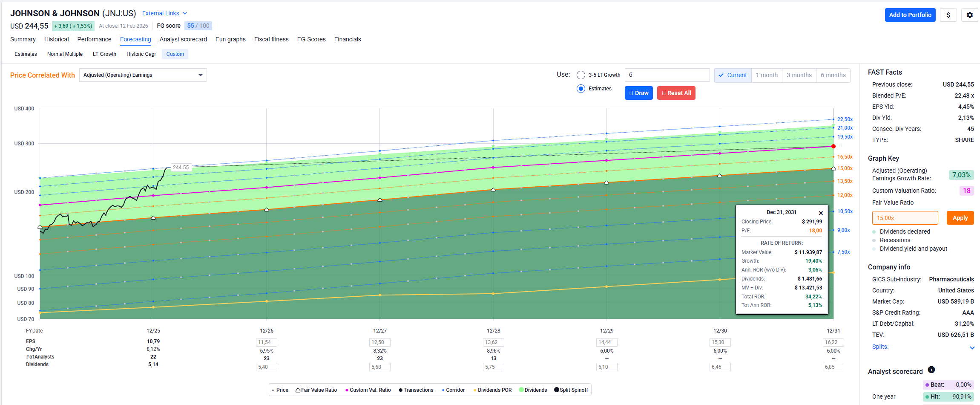Toggle Dividends green circle in legend
980x405 pixels.
521,390
